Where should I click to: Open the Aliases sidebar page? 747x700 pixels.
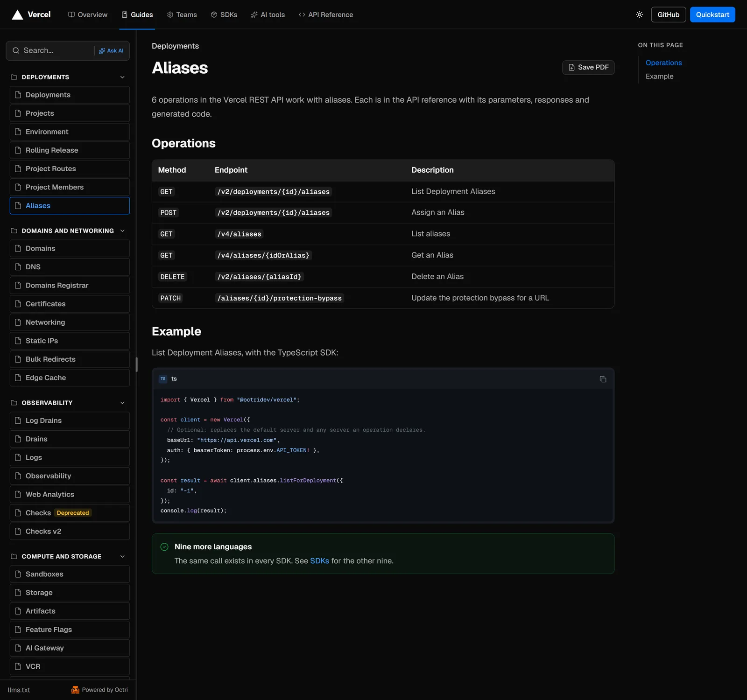click(70, 206)
